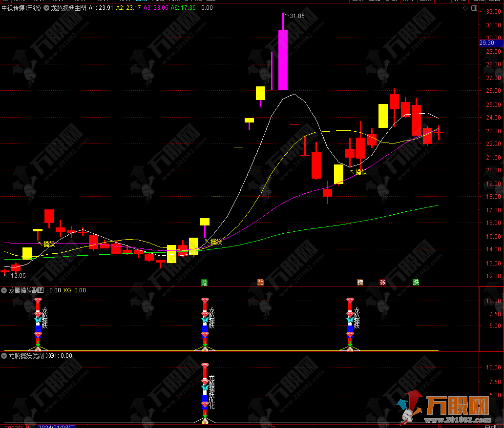
Task: Toggle the side panel icon at top-right
Action: coord(474,8)
